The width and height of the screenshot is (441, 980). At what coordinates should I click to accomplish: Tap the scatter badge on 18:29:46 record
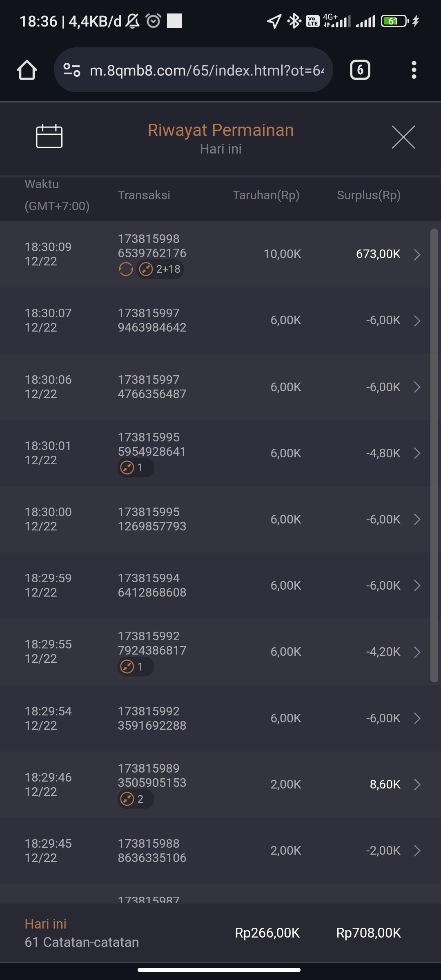click(x=136, y=799)
